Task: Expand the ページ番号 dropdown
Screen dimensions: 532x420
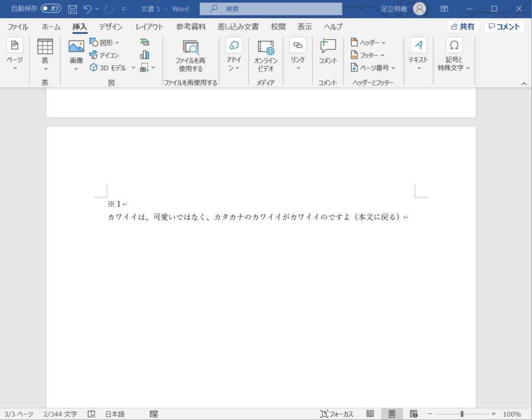Action: pyautogui.click(x=373, y=67)
